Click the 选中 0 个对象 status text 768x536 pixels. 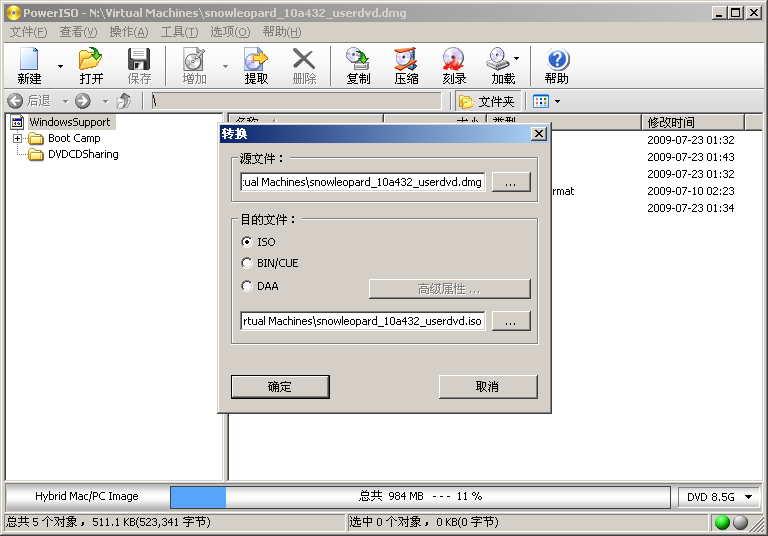click(424, 522)
